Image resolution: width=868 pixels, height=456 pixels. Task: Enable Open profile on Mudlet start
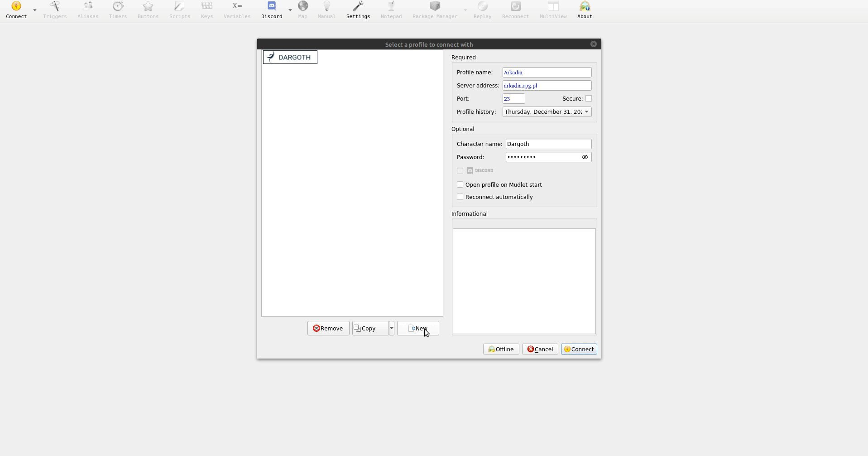tap(460, 184)
